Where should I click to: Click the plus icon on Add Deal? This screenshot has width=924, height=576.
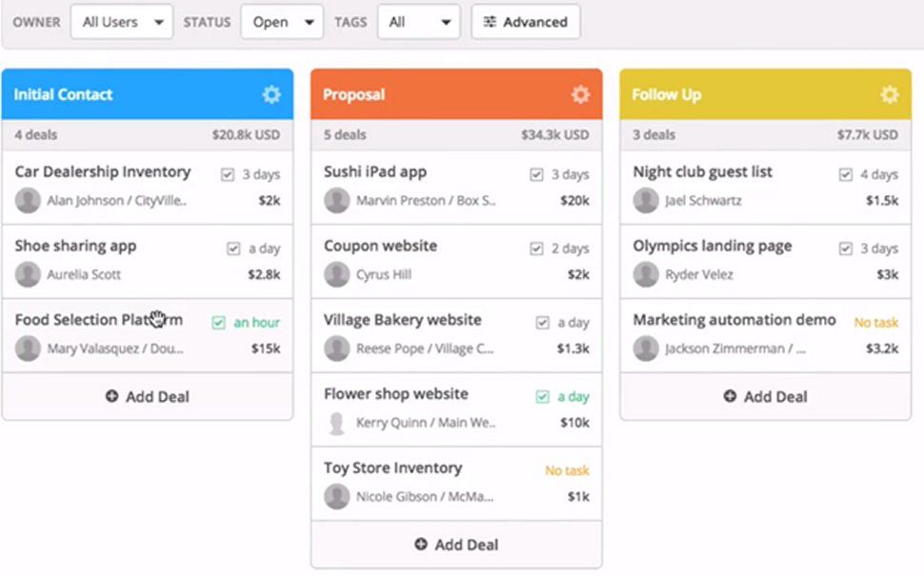pyautogui.click(x=110, y=397)
